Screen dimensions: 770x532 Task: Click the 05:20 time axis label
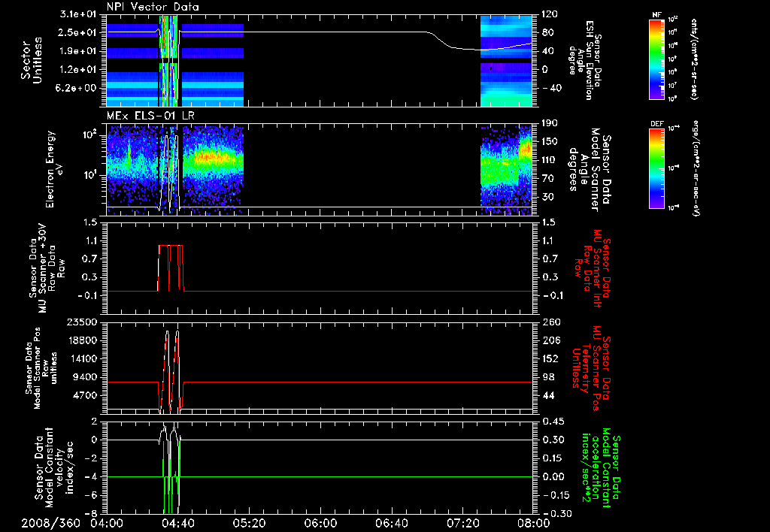249,523
